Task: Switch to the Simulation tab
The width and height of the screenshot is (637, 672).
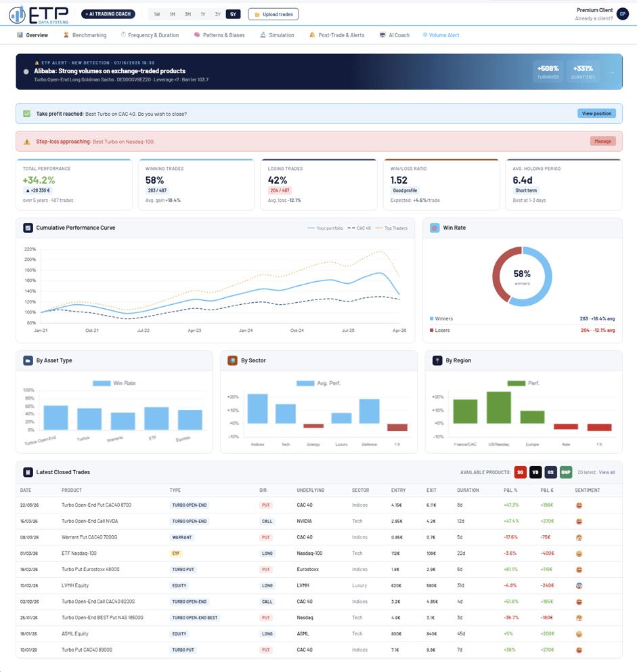Action: pyautogui.click(x=277, y=35)
